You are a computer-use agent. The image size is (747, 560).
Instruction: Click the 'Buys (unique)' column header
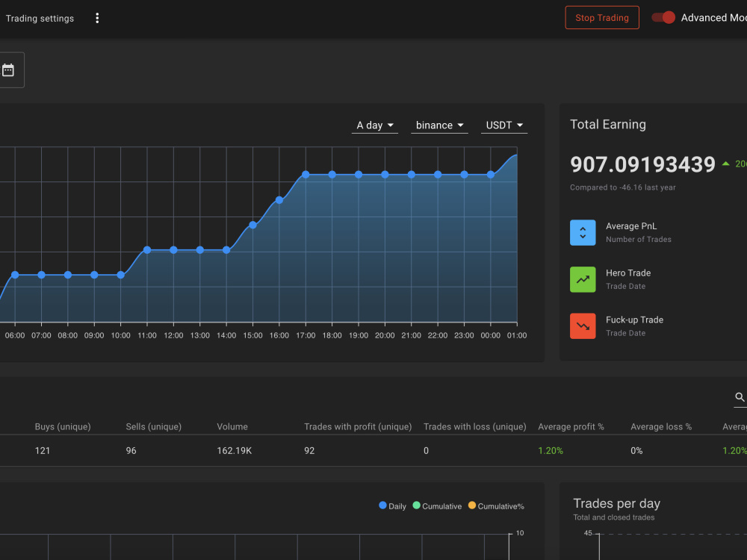pos(63,426)
